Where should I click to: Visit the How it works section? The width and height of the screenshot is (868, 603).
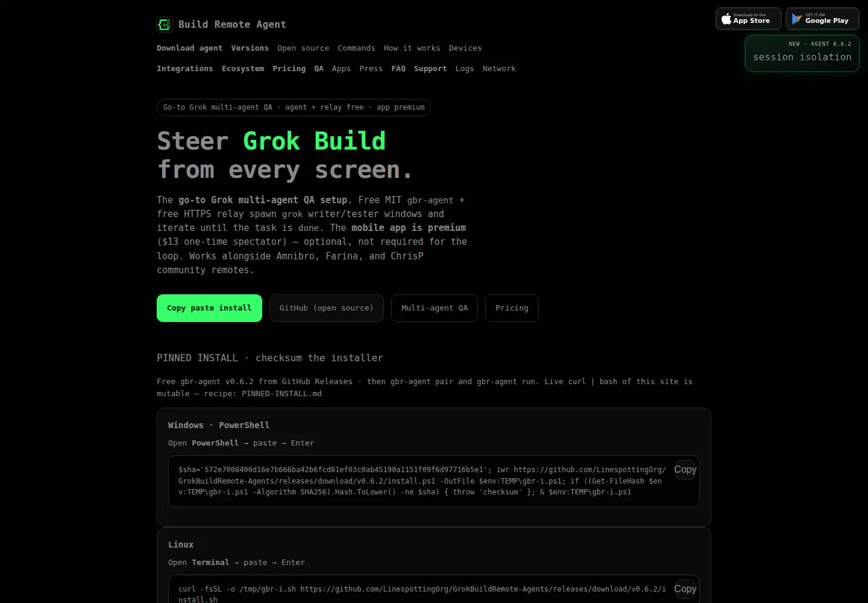click(412, 48)
